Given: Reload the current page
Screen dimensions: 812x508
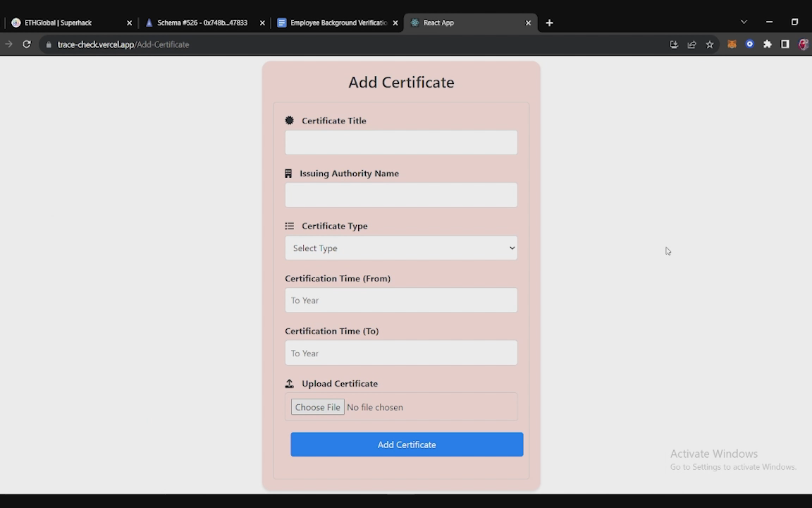Looking at the screenshot, I should 26,44.
